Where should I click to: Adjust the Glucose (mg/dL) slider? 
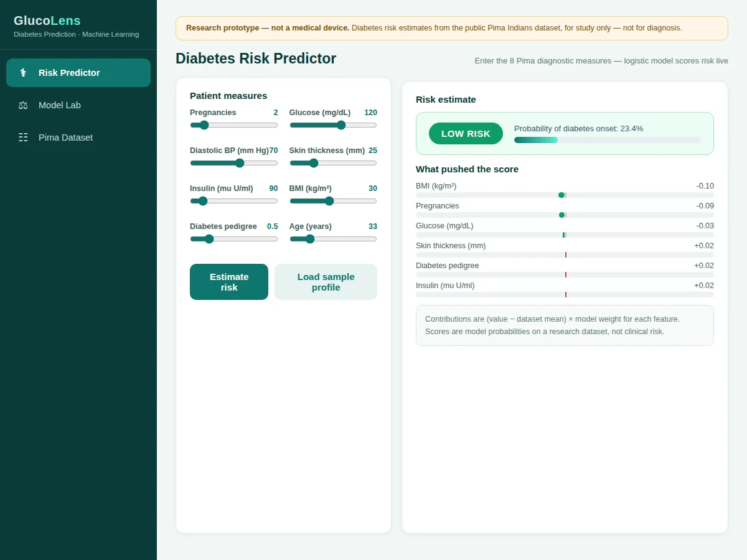tap(333, 125)
